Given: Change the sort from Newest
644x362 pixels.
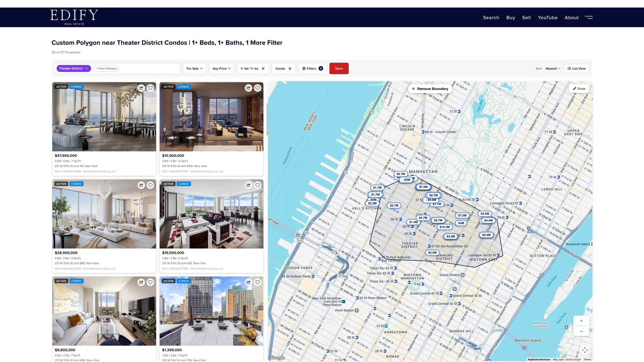Looking at the screenshot, I should (x=552, y=68).
